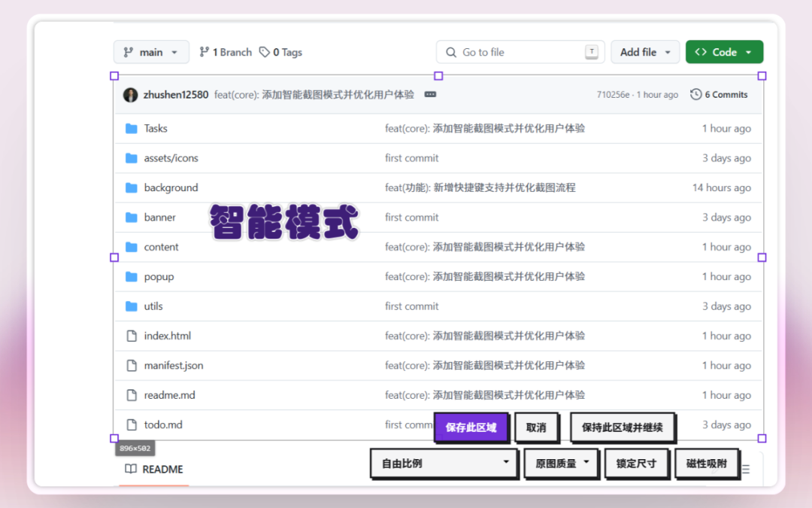The width and height of the screenshot is (812, 508).
Task: Open 6 Commits history link
Action: coord(720,94)
